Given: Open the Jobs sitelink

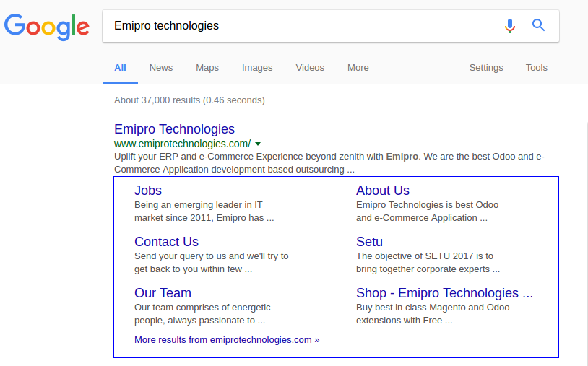Looking at the screenshot, I should [148, 191].
